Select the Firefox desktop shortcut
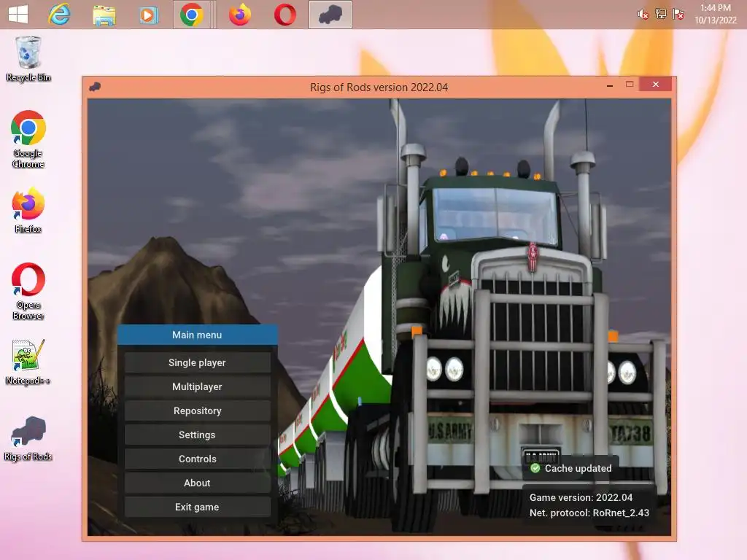 [x=28, y=210]
